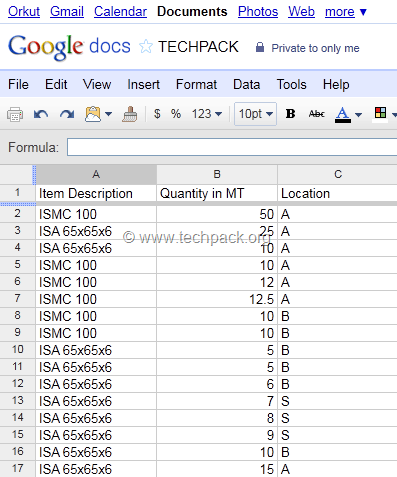Image resolution: width=397 pixels, height=477 pixels.
Task: Click the paint format brush icon
Action: point(130,114)
